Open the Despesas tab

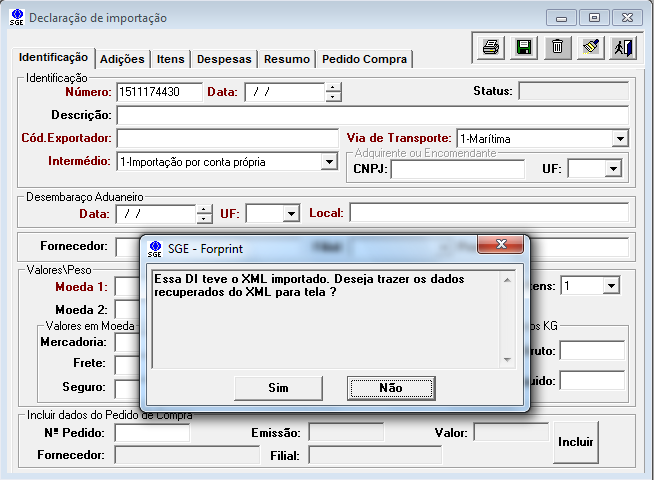(224, 60)
